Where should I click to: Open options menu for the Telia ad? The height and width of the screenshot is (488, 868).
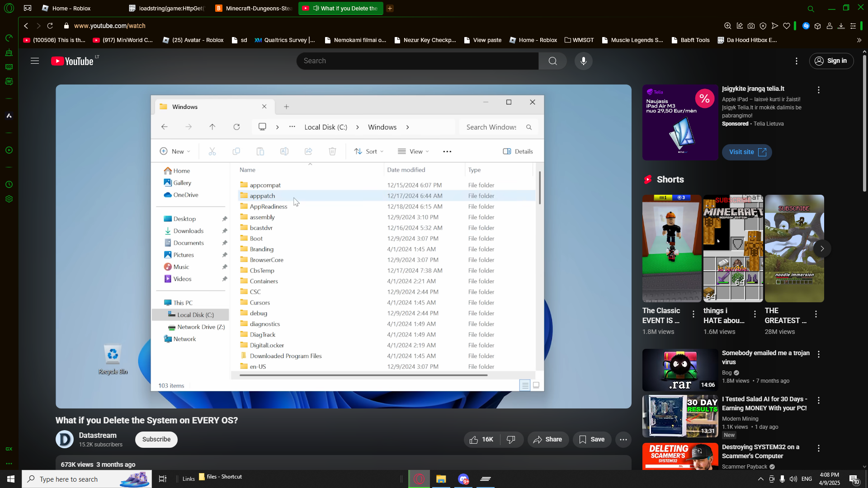coord(818,90)
